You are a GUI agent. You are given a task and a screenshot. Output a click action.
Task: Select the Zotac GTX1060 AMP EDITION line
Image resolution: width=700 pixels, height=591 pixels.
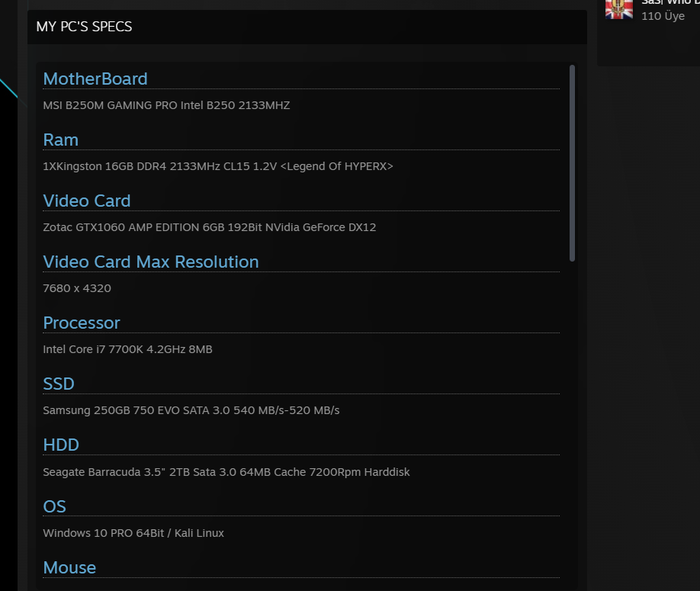tap(210, 227)
